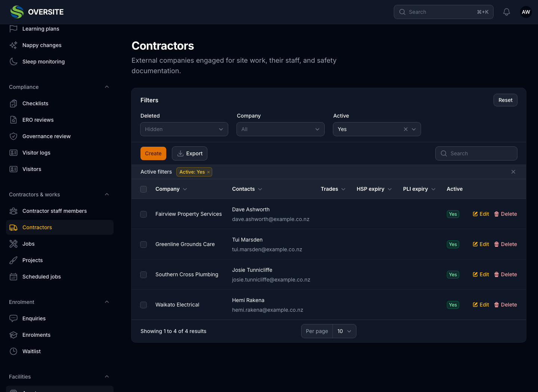Image resolution: width=538 pixels, height=392 pixels.
Task: Open the Company filter dropdown
Action: [281, 129]
